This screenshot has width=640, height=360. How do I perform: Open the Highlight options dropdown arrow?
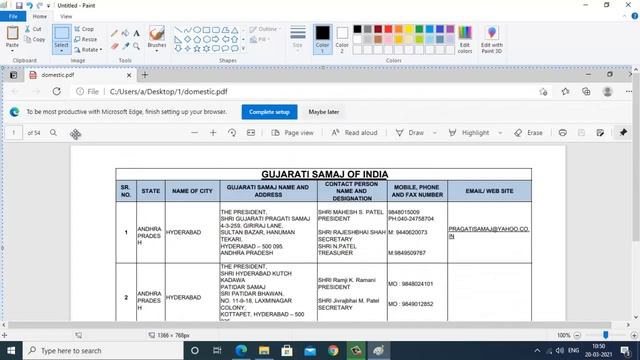[500, 133]
